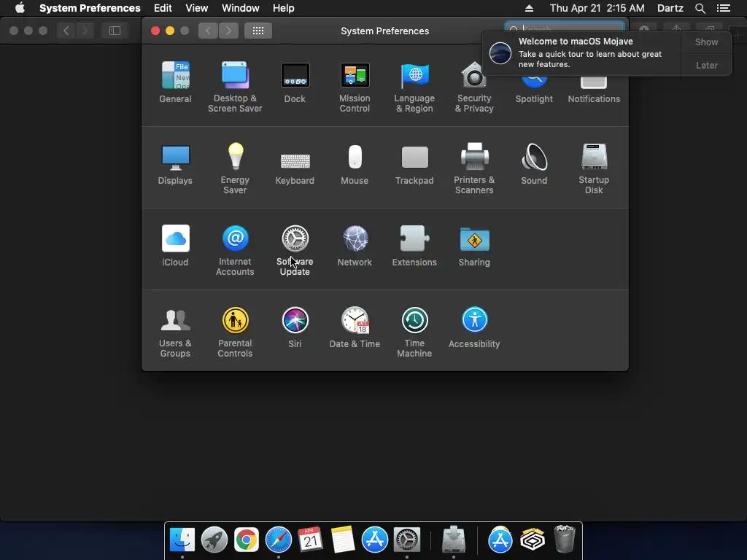Image resolution: width=747 pixels, height=560 pixels.
Task: Open Google Chrome from the Dock
Action: coord(247,540)
